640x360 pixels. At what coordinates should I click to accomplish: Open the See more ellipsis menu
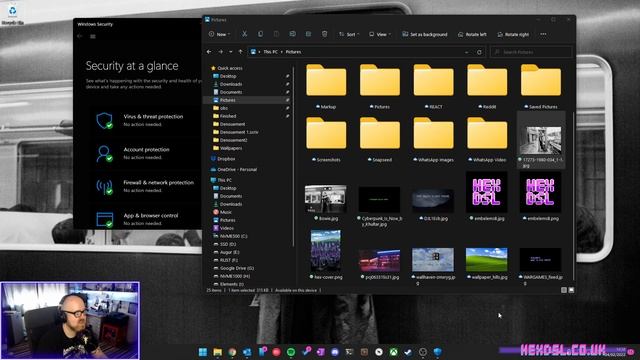[x=543, y=34]
